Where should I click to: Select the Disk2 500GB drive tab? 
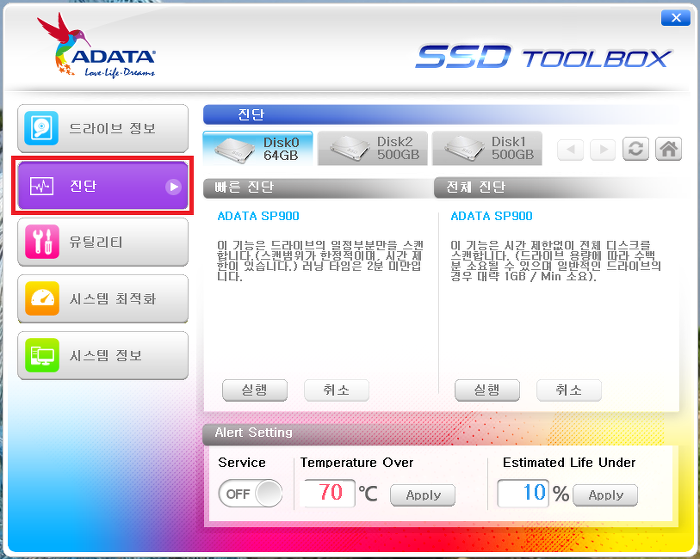point(372,148)
